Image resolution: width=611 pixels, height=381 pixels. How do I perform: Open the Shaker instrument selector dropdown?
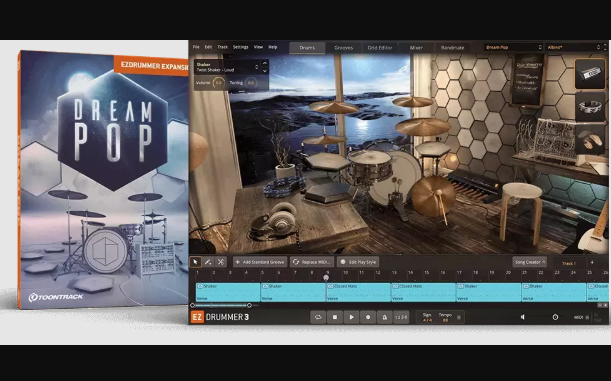(227, 67)
